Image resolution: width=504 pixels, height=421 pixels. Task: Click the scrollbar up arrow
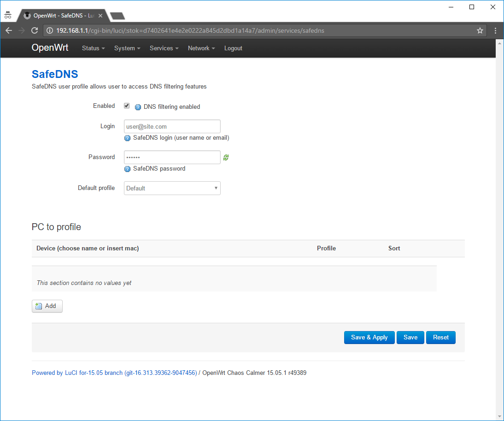[x=499, y=43]
